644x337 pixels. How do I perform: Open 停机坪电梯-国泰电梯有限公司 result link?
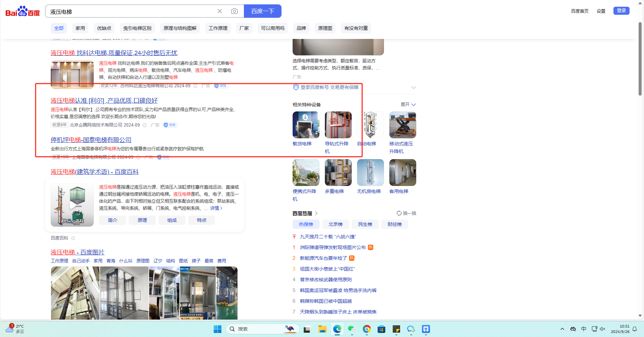pos(91,140)
